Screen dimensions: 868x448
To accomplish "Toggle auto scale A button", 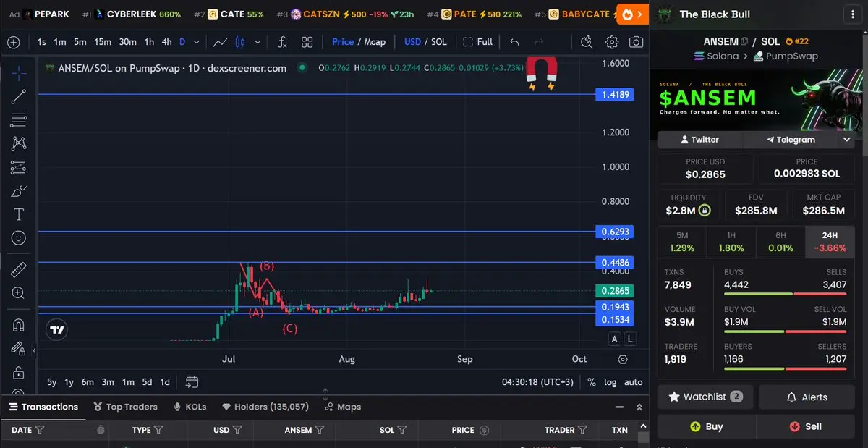I will coord(615,339).
